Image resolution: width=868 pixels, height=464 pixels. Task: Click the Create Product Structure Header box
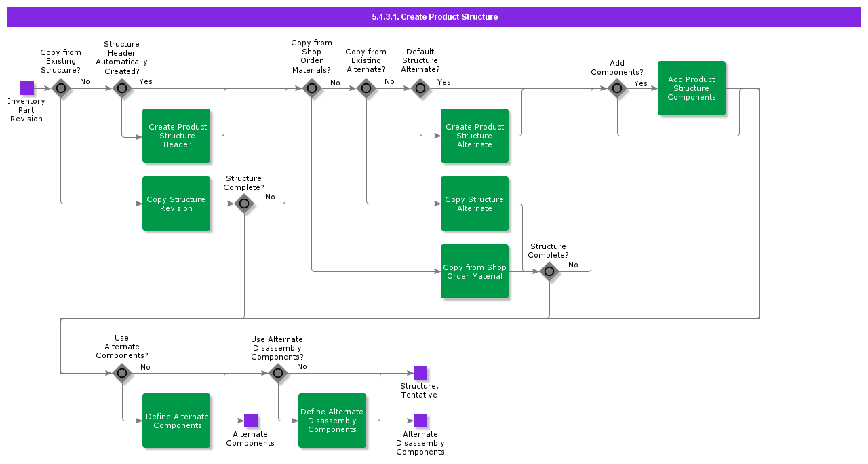176,136
